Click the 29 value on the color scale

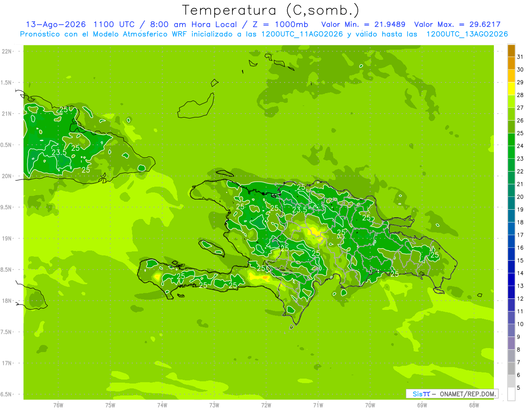point(520,82)
